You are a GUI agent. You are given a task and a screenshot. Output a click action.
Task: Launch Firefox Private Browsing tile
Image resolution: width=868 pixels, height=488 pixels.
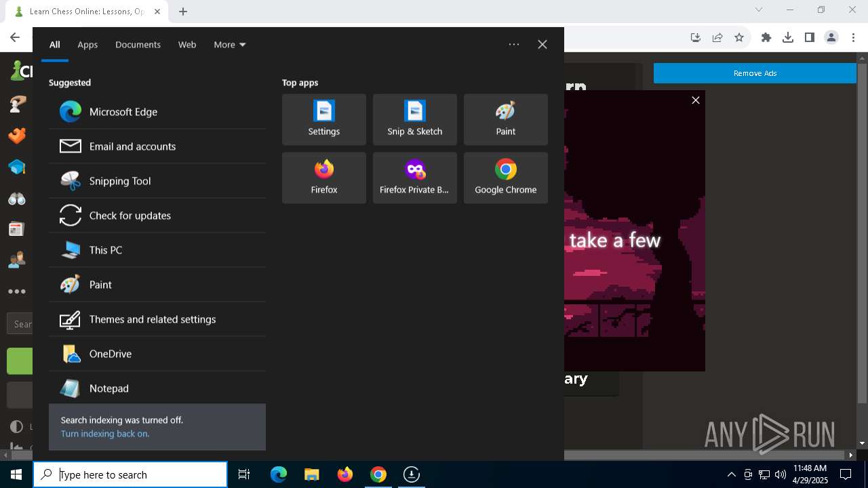(x=415, y=178)
